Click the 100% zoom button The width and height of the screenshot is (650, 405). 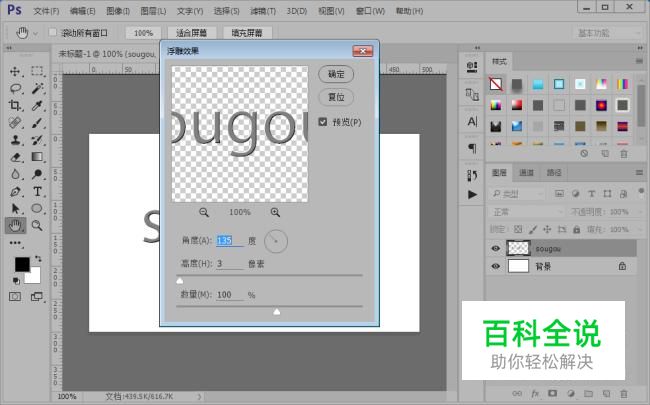[143, 33]
